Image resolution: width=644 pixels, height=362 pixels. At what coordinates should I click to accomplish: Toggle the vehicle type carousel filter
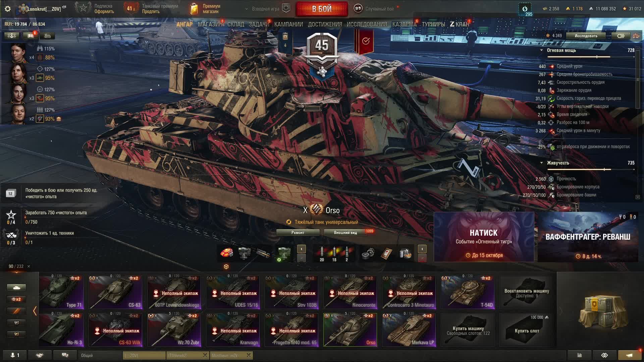(16, 287)
